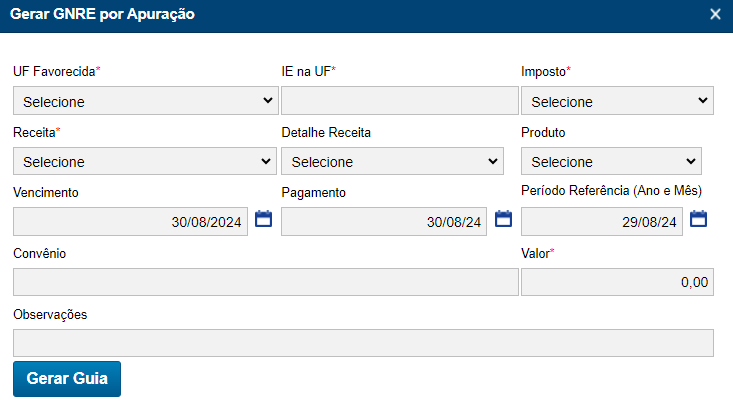Click the Valor amount field
733x410 pixels.
(x=617, y=282)
